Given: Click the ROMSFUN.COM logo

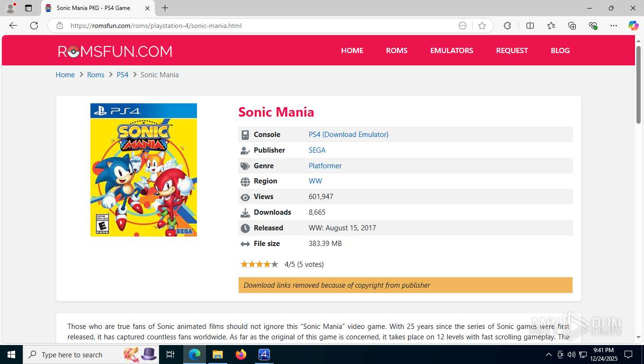Looking at the screenshot, I should [115, 51].
